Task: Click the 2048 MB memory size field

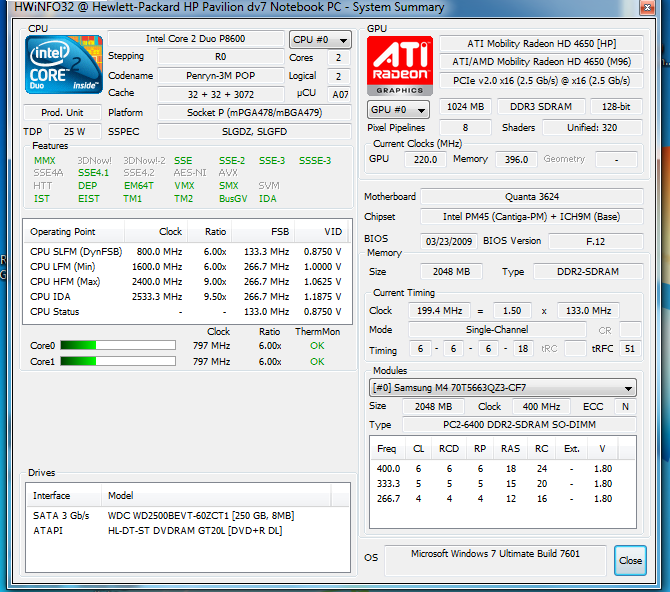Action: pyautogui.click(x=451, y=271)
